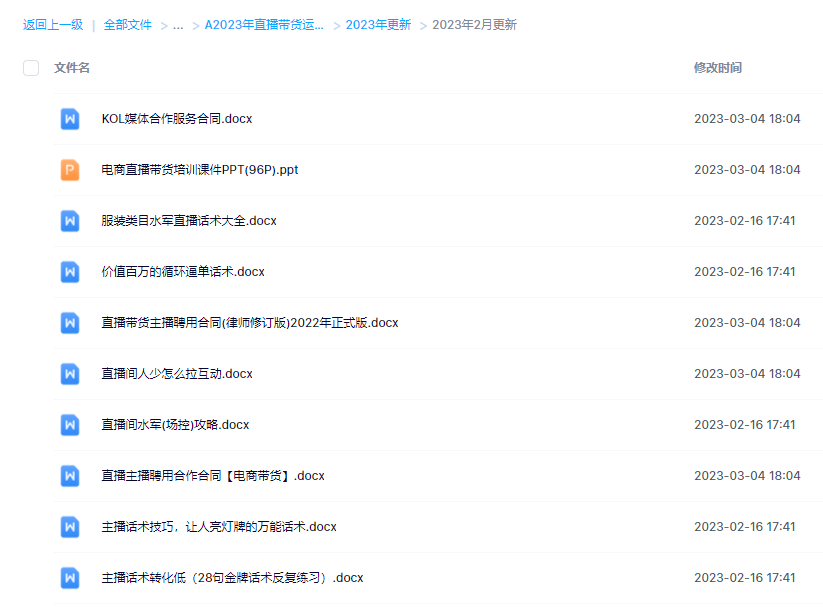Click modified time of 电商直播带货培训课件PPT row
The height and width of the screenshot is (607, 823).
point(747,170)
